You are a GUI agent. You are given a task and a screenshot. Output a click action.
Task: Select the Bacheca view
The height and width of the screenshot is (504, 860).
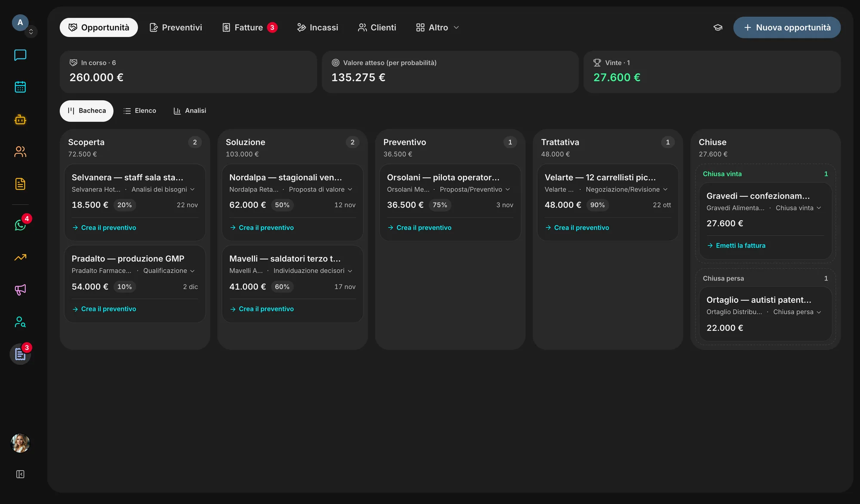pos(86,111)
